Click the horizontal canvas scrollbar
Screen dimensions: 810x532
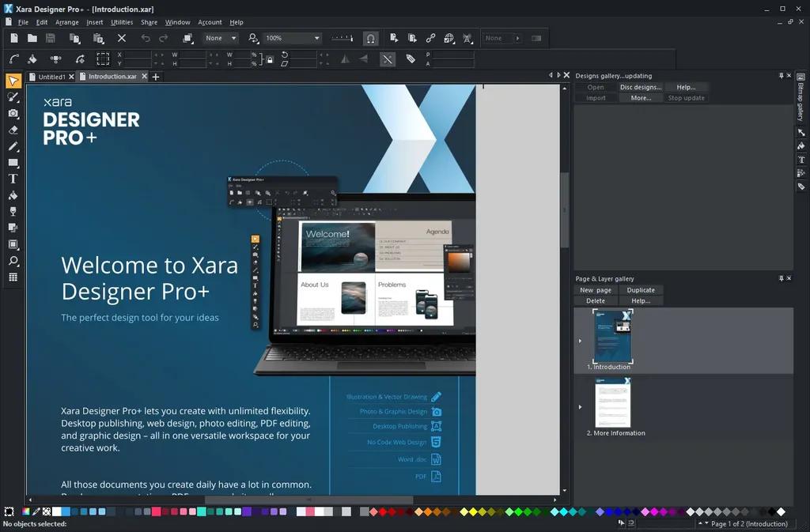(x=309, y=500)
